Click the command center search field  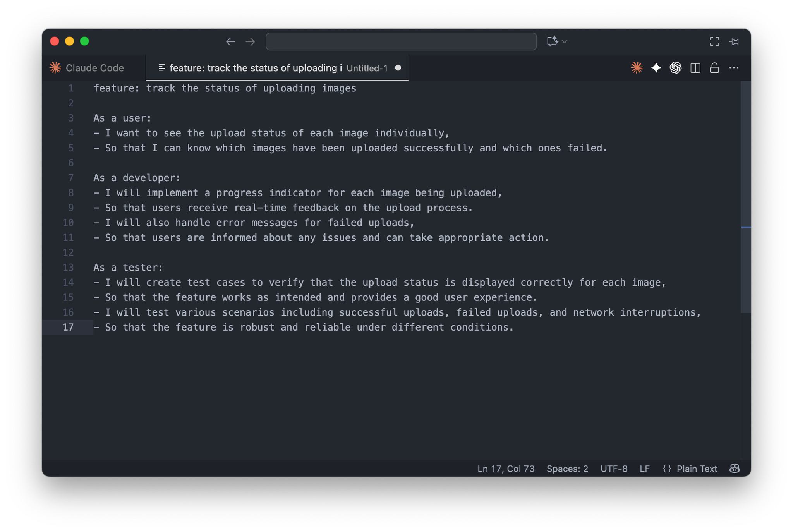(x=401, y=41)
